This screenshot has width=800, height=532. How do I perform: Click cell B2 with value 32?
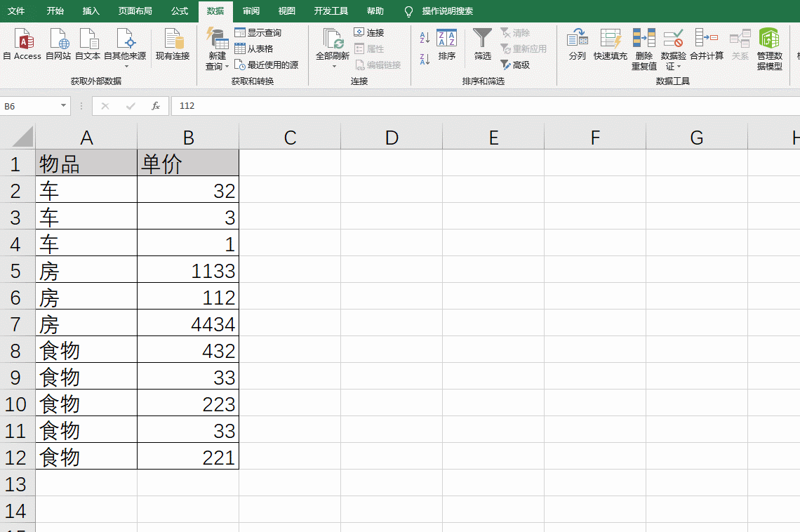coord(188,190)
